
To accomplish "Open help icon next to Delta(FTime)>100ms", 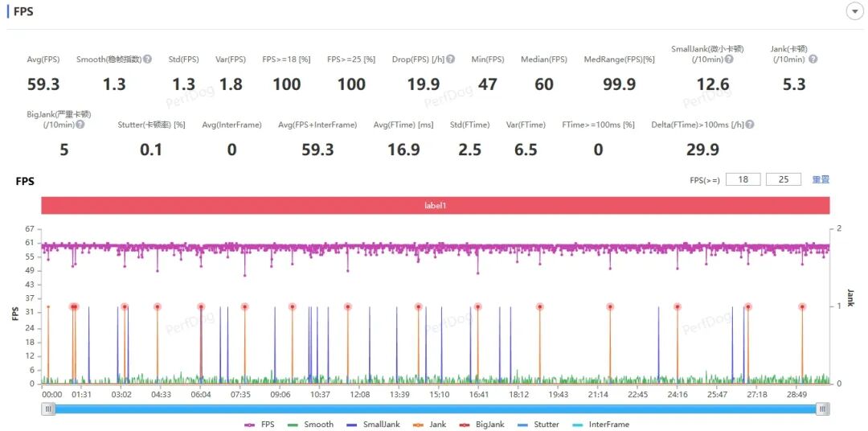I will point(750,125).
